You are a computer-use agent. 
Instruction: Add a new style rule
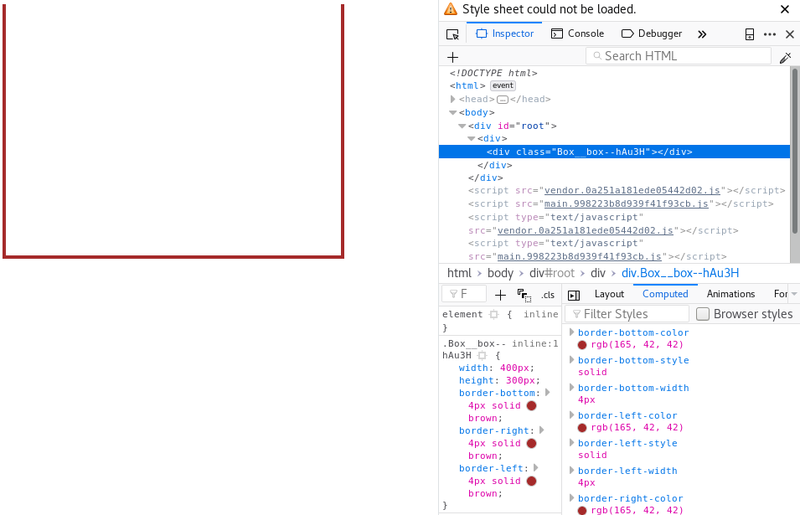501,295
